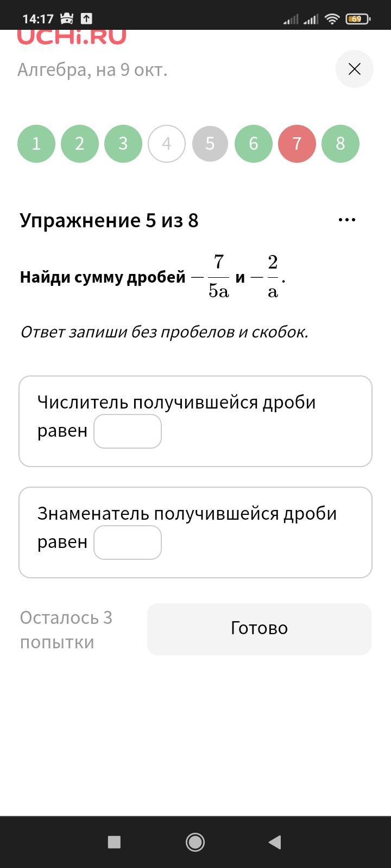Select current exercise 5 circle
The height and width of the screenshot is (868, 391).
(x=210, y=144)
